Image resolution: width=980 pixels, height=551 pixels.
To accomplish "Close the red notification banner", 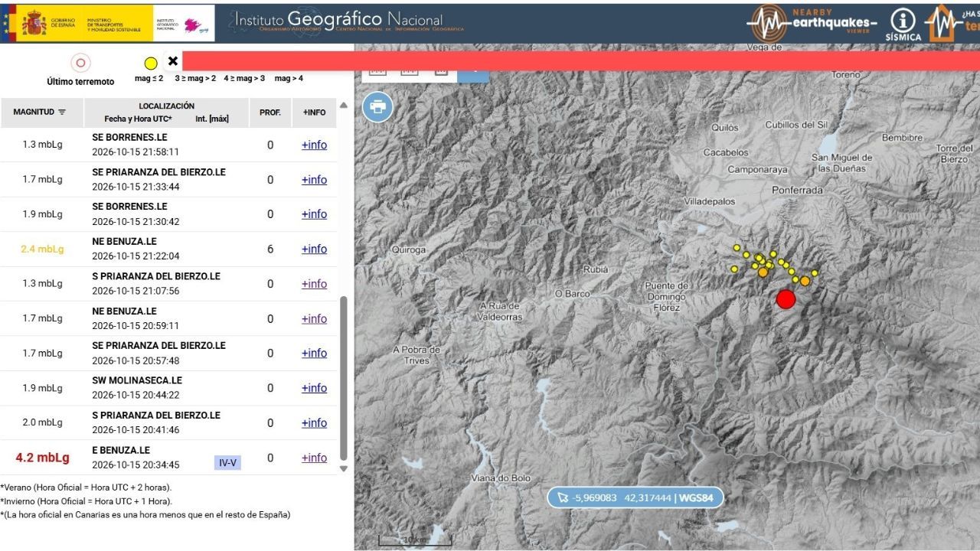I will pyautogui.click(x=173, y=61).
